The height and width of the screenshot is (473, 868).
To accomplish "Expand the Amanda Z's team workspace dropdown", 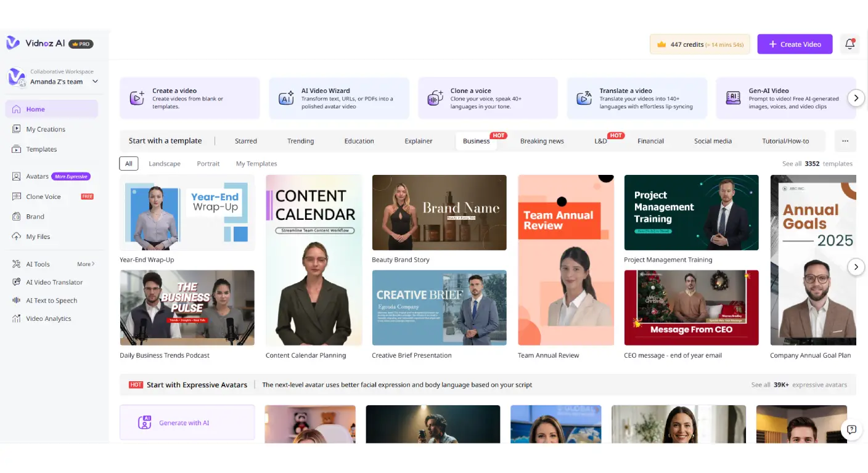I will (95, 81).
